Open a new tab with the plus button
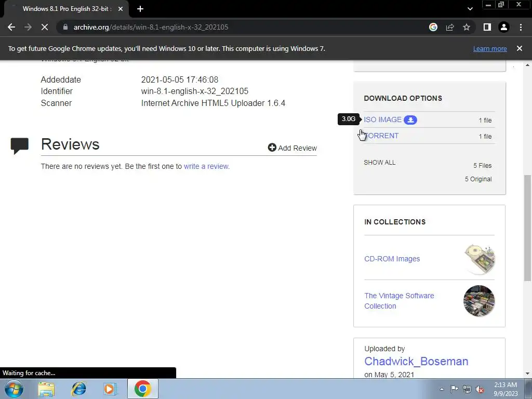Viewport: 532px width, 399px height. [x=140, y=9]
